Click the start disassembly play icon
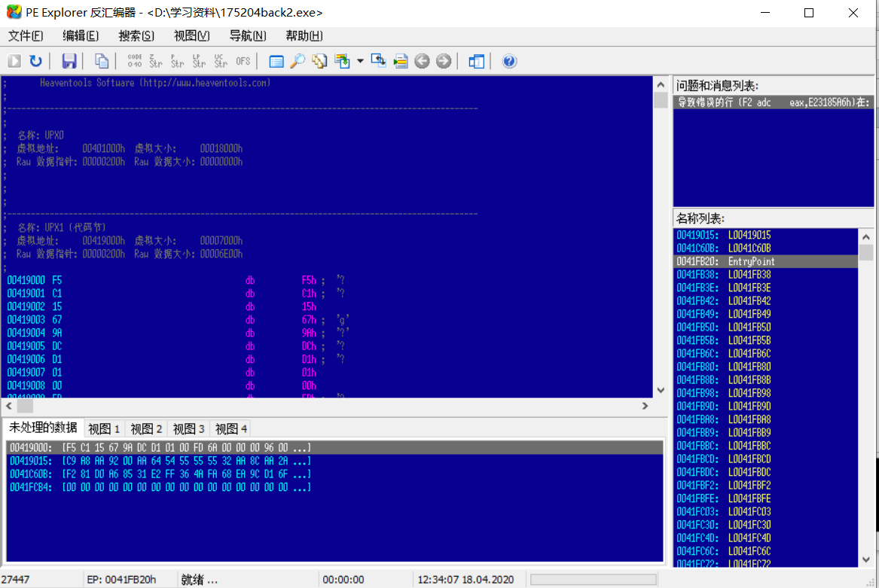Screen dimensions: 879x588 pos(14,61)
